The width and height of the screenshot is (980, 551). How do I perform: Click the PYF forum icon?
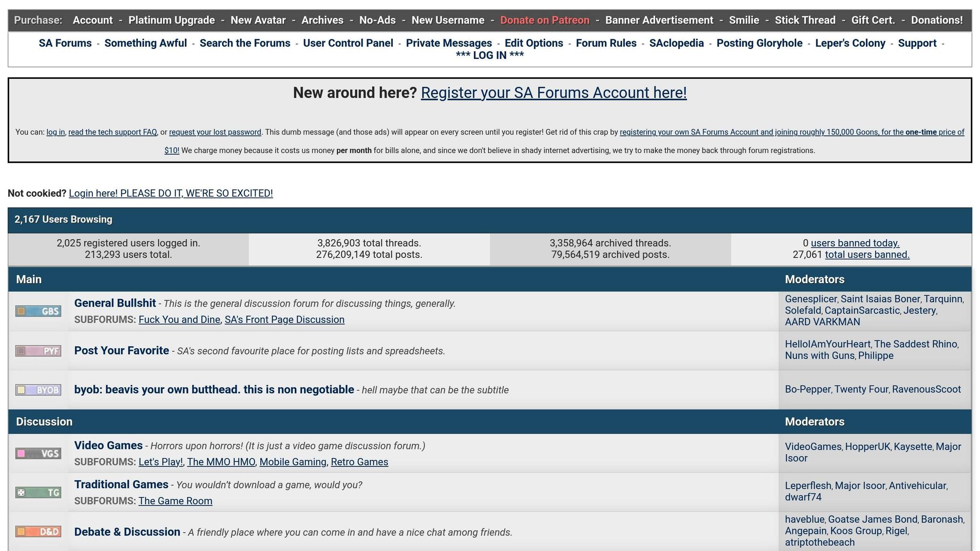(38, 351)
